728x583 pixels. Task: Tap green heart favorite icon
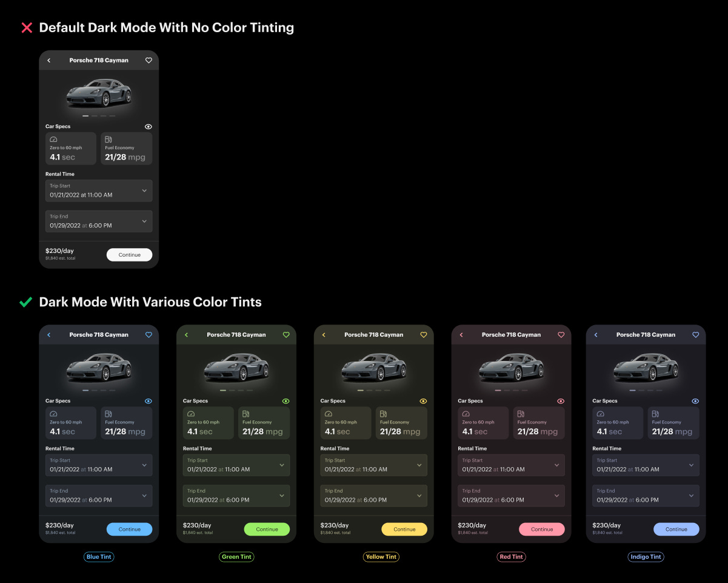click(286, 335)
